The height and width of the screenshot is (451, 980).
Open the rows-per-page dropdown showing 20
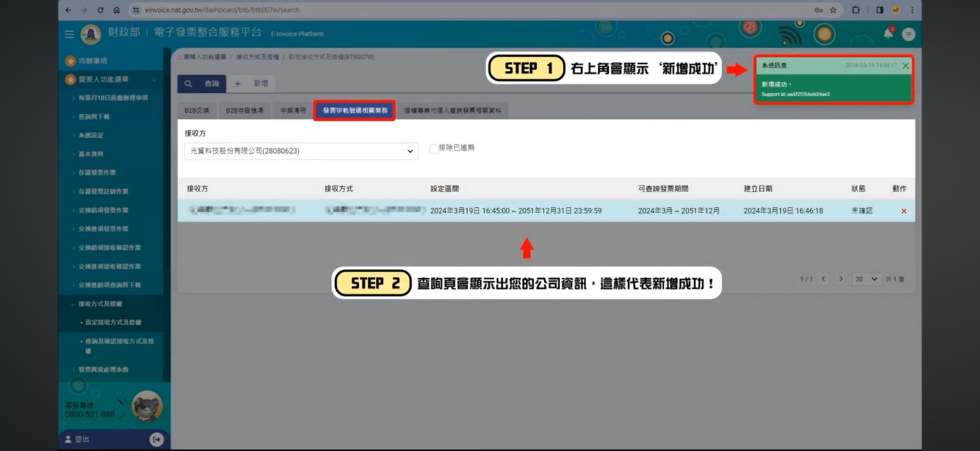867,279
